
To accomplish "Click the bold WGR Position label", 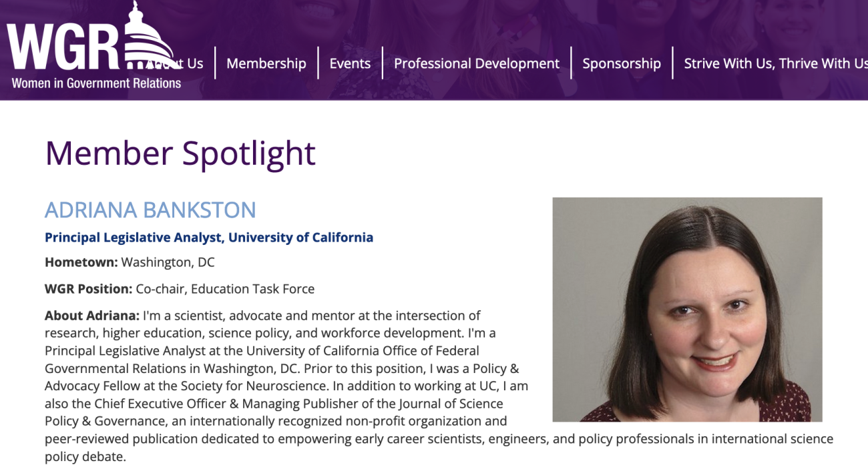I will [x=88, y=289].
